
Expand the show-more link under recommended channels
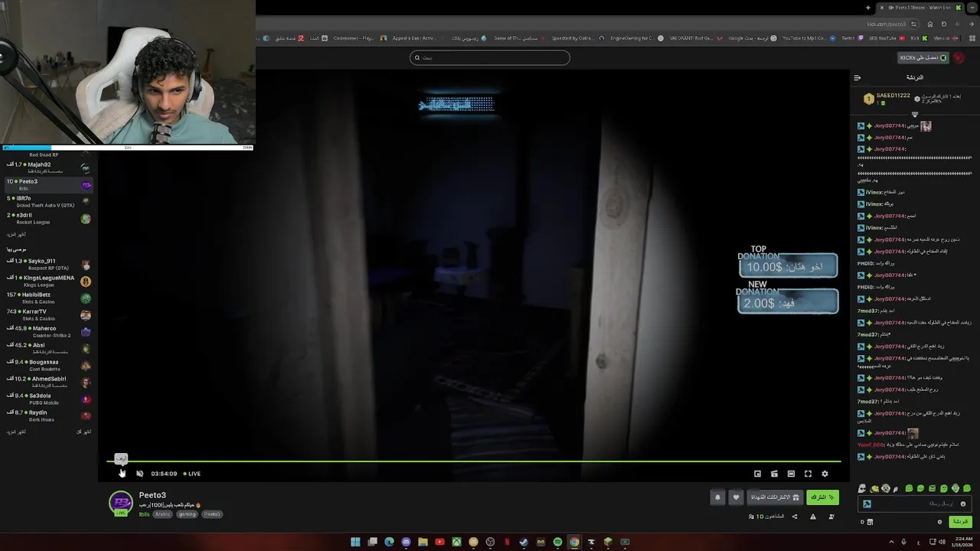pos(16,432)
